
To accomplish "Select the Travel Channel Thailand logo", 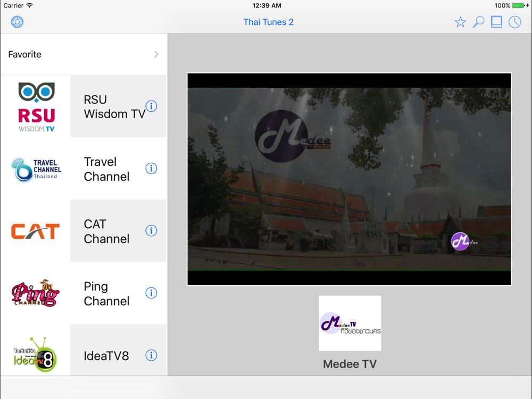I will 36,169.
